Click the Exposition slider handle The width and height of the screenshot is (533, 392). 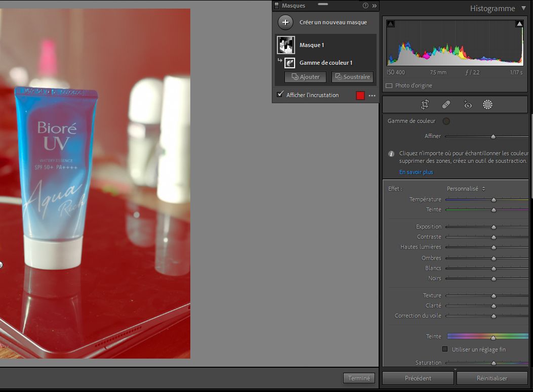(x=494, y=227)
